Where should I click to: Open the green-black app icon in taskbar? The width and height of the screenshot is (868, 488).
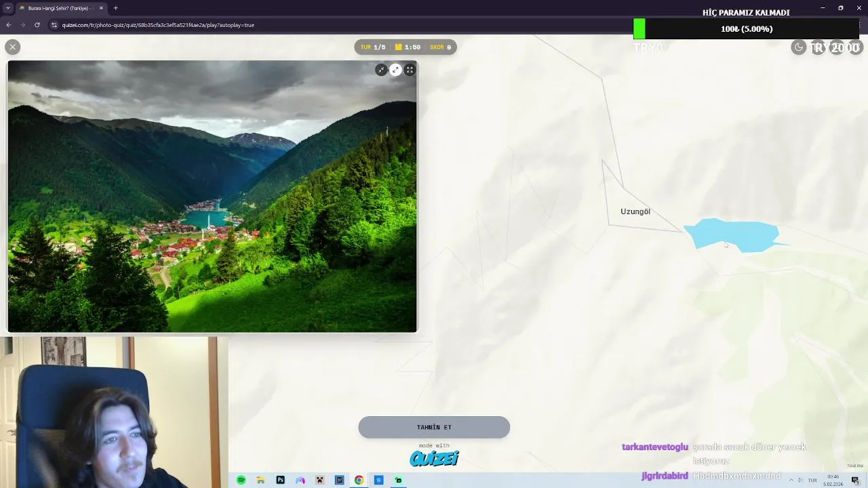coord(398,480)
